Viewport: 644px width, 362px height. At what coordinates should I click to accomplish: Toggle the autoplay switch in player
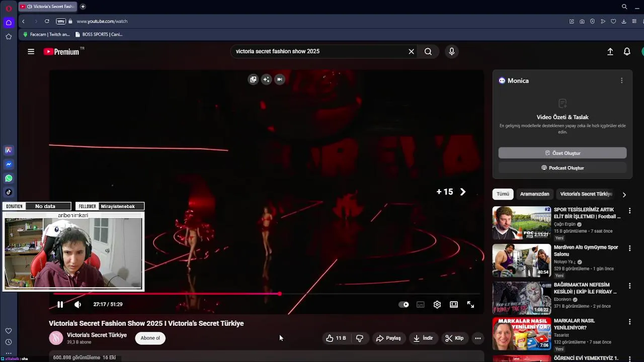404,304
